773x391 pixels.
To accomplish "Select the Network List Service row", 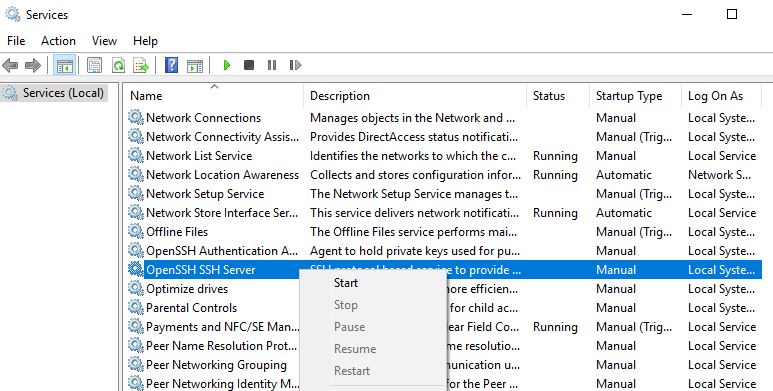I will point(443,156).
